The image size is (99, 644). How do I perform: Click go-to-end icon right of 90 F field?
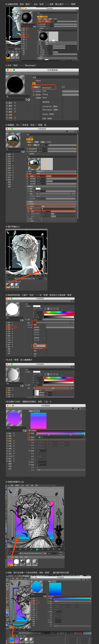tap(61, 553)
